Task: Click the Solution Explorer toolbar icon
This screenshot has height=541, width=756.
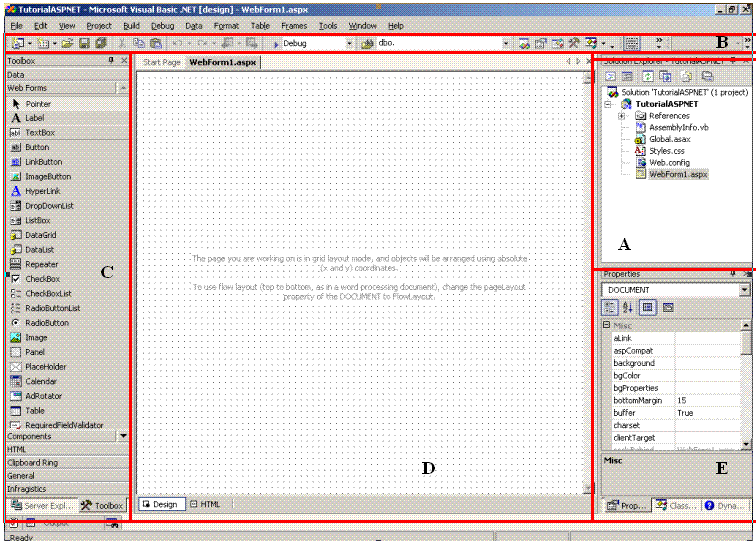Action: coord(524,43)
